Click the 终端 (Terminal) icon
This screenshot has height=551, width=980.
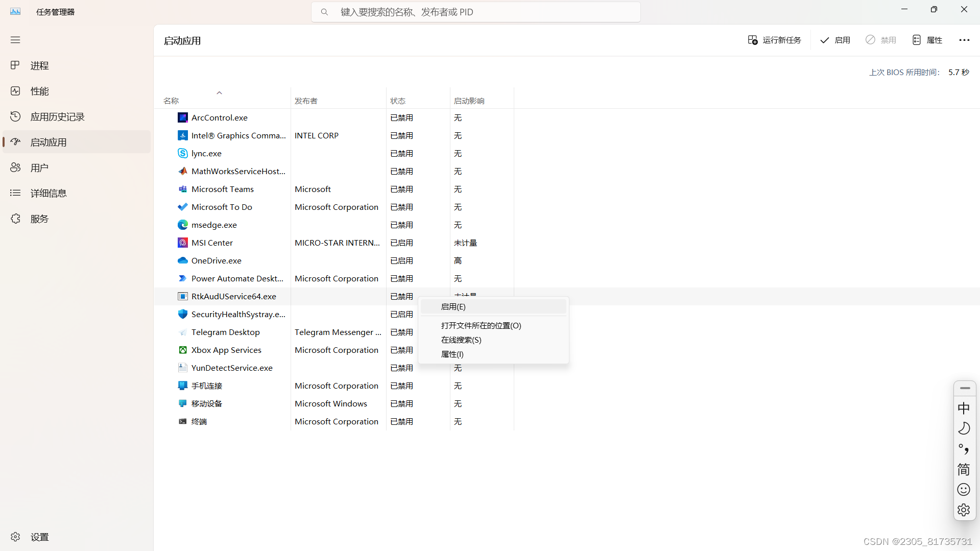click(x=182, y=421)
